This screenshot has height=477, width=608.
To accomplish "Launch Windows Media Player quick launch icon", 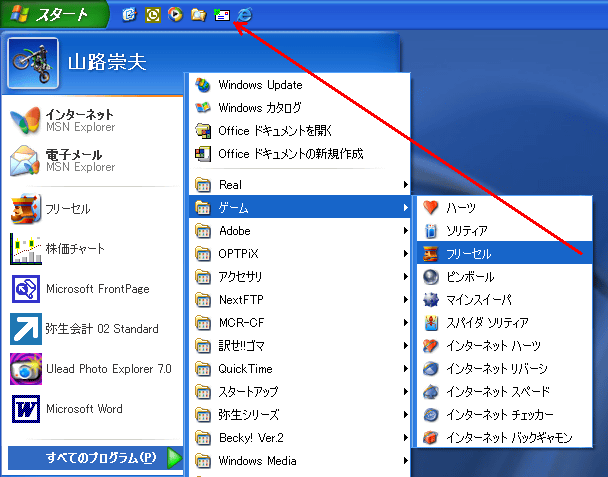I will pyautogui.click(x=175, y=15).
